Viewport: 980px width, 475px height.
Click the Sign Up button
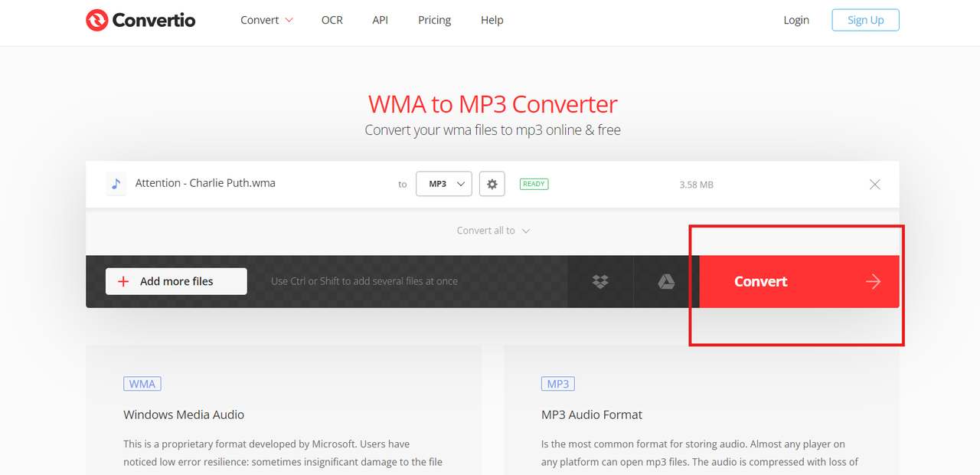pos(866,20)
